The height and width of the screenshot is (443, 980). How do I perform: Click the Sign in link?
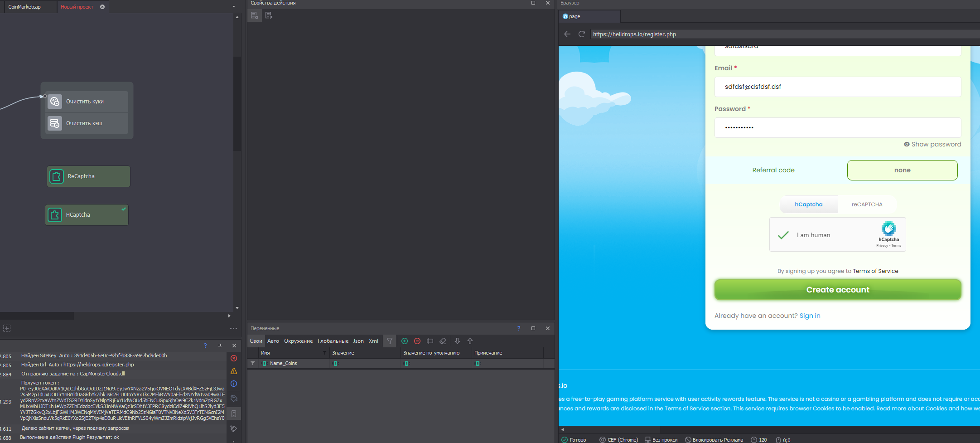point(810,316)
